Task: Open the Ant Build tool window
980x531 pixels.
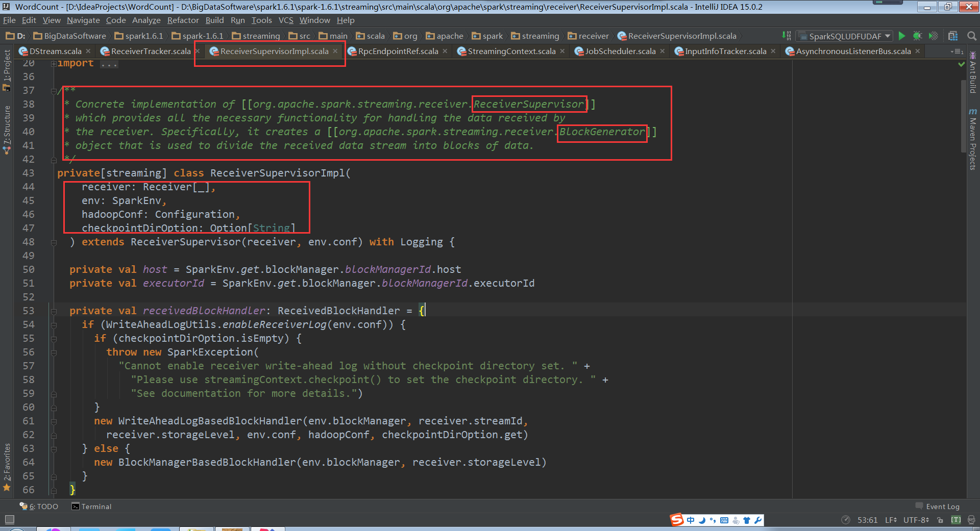Action: 972,73
